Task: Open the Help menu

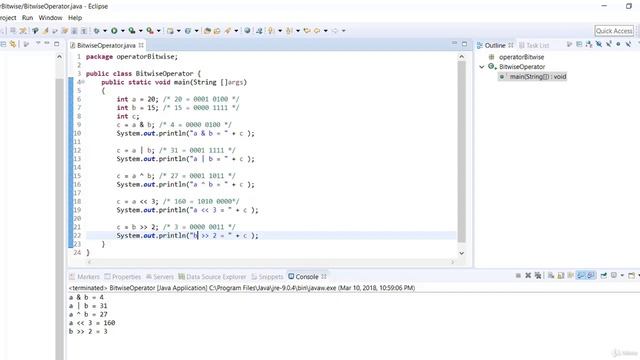Action: pos(75,18)
